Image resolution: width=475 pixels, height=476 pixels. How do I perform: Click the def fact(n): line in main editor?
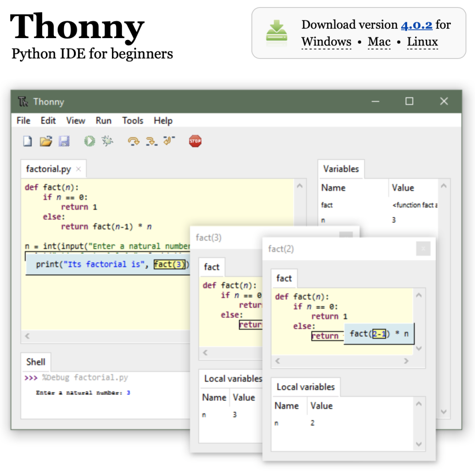tap(52, 187)
